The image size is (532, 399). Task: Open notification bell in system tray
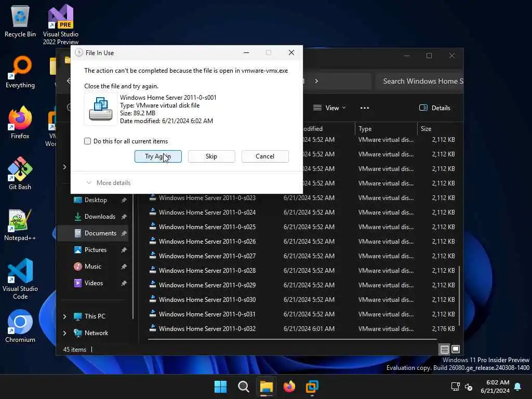[518, 387]
